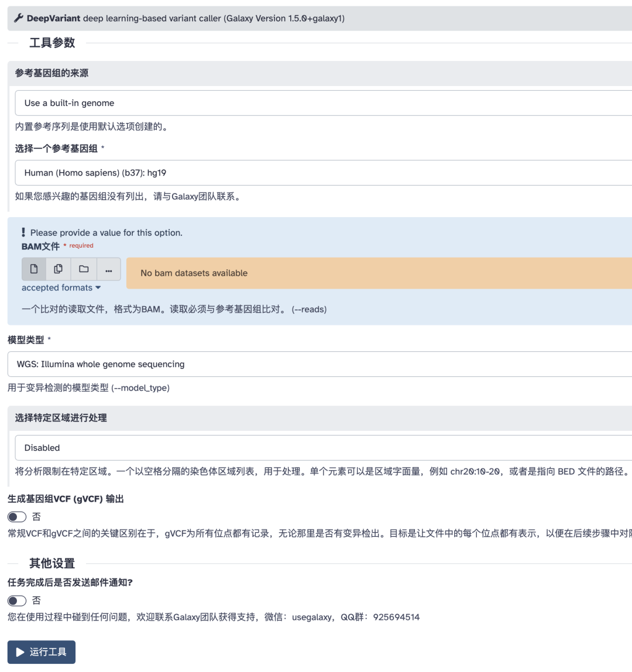The image size is (632, 672).
Task: Click the Galaxy团队联系 genome help text
Action: coord(128,197)
